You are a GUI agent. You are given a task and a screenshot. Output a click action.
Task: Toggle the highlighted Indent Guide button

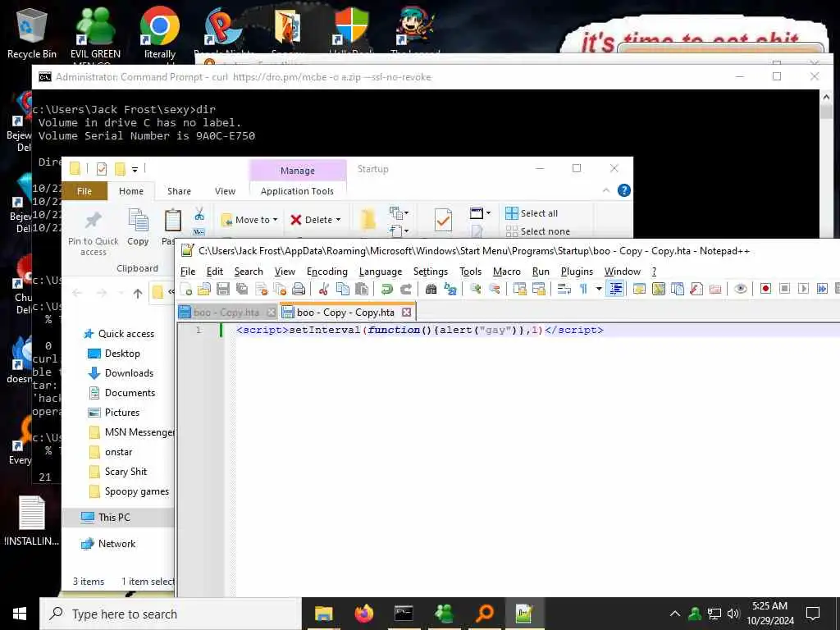pos(616,290)
